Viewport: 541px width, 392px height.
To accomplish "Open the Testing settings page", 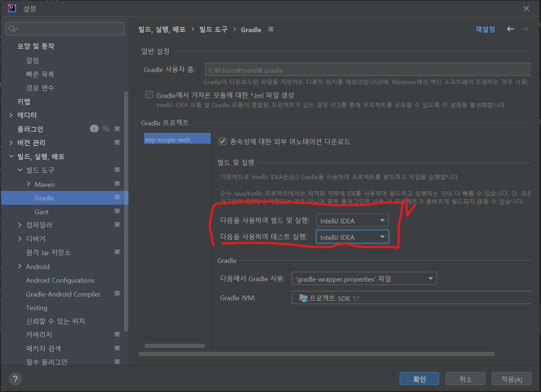I will tap(37, 308).
